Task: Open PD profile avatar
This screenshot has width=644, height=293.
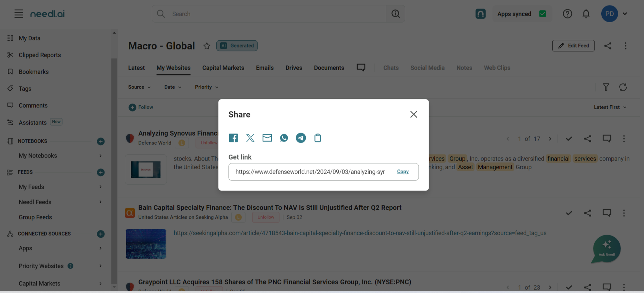Action: 609,14
